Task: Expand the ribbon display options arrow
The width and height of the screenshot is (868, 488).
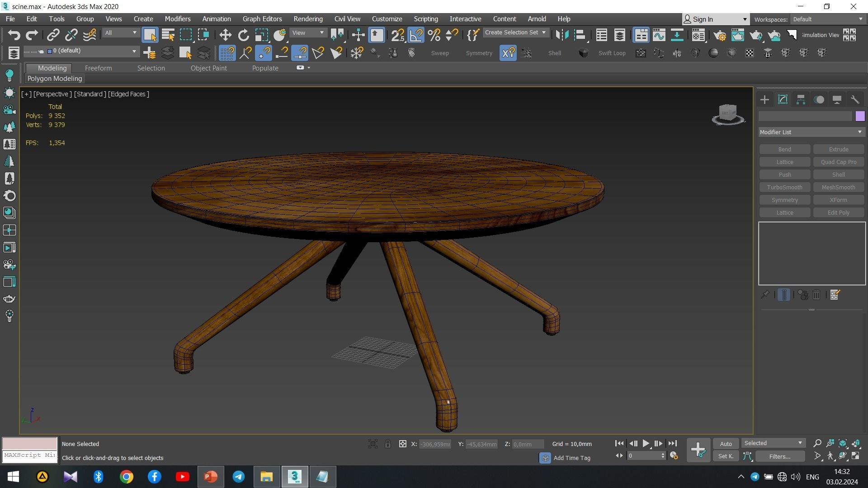Action: click(309, 68)
